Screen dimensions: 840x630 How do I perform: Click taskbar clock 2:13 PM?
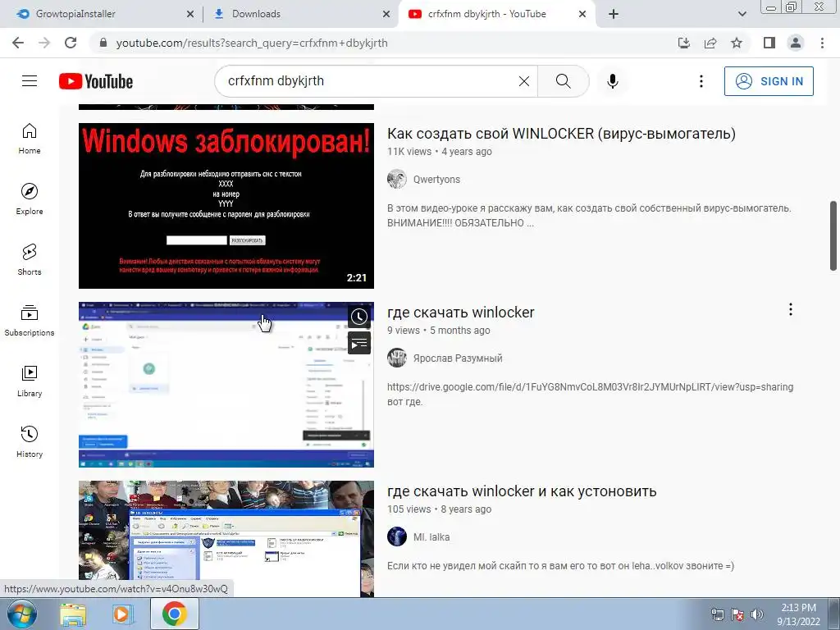pos(798,614)
